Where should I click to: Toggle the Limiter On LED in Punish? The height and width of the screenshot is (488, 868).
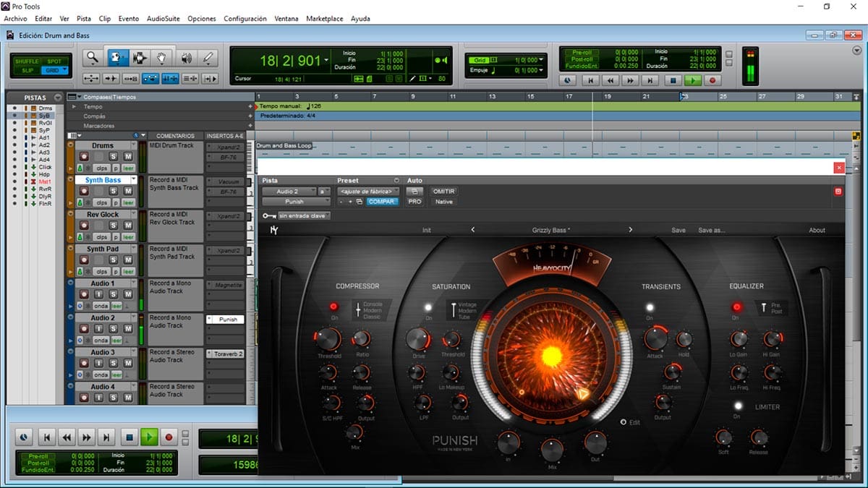(x=738, y=406)
